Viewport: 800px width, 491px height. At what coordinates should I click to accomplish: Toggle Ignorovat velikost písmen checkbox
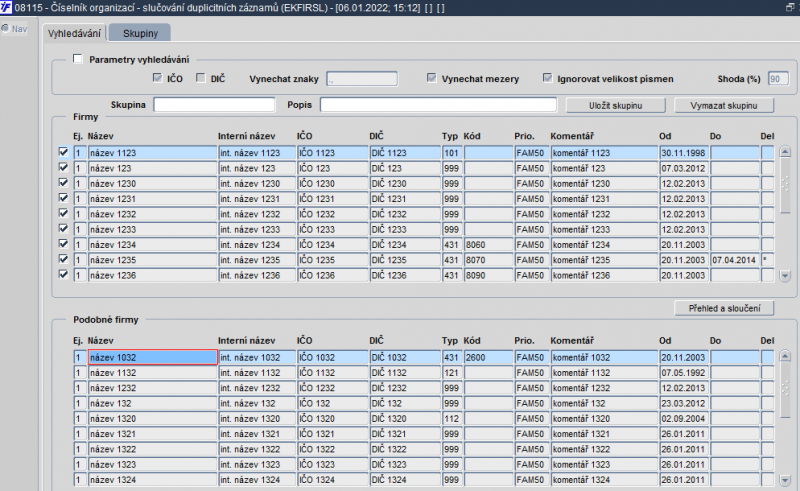[x=547, y=78]
